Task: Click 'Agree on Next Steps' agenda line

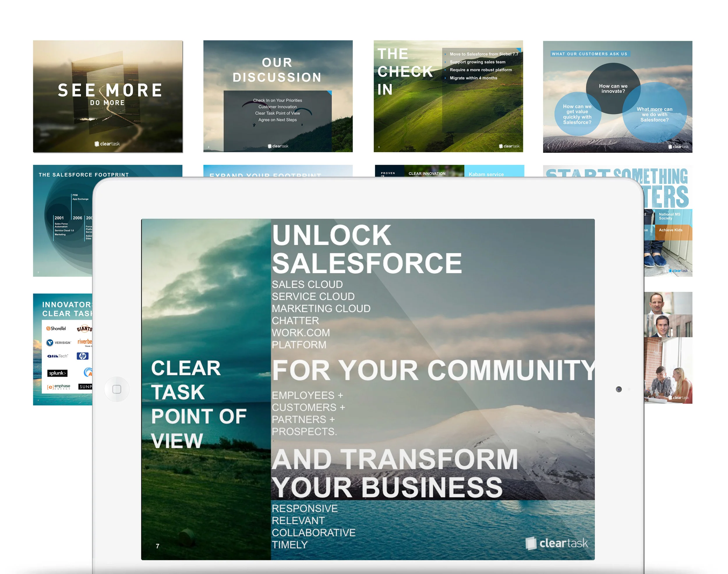Action: click(278, 120)
